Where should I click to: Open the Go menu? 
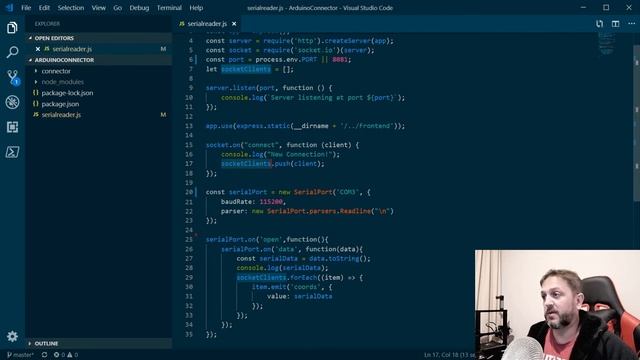[118, 8]
